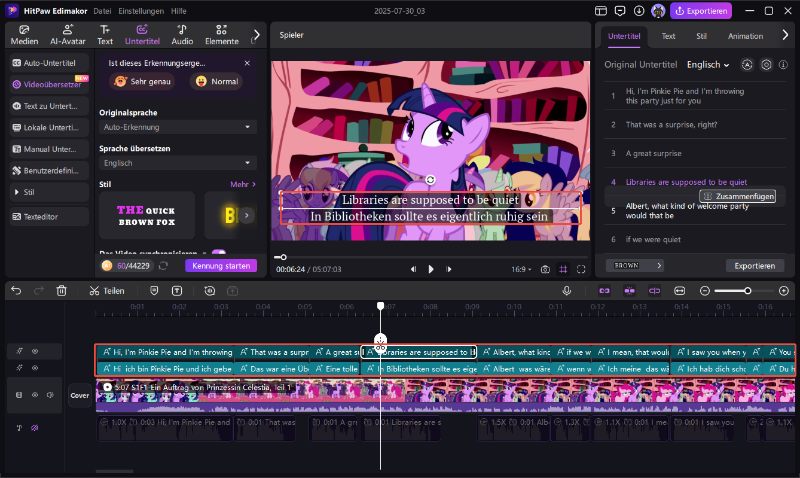Open the Text tool tab
The image size is (800, 478).
click(x=105, y=35)
